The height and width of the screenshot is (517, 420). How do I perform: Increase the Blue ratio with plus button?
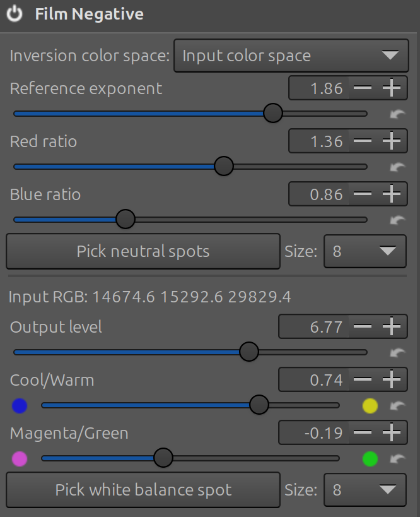392,194
